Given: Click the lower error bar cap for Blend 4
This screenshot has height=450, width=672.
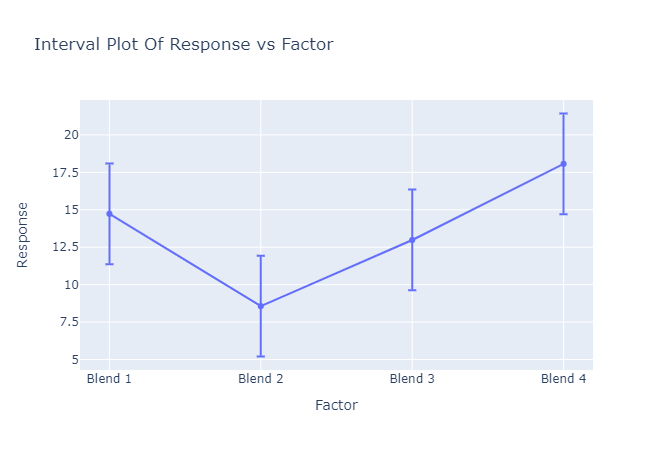Looking at the screenshot, I should coord(563,214).
